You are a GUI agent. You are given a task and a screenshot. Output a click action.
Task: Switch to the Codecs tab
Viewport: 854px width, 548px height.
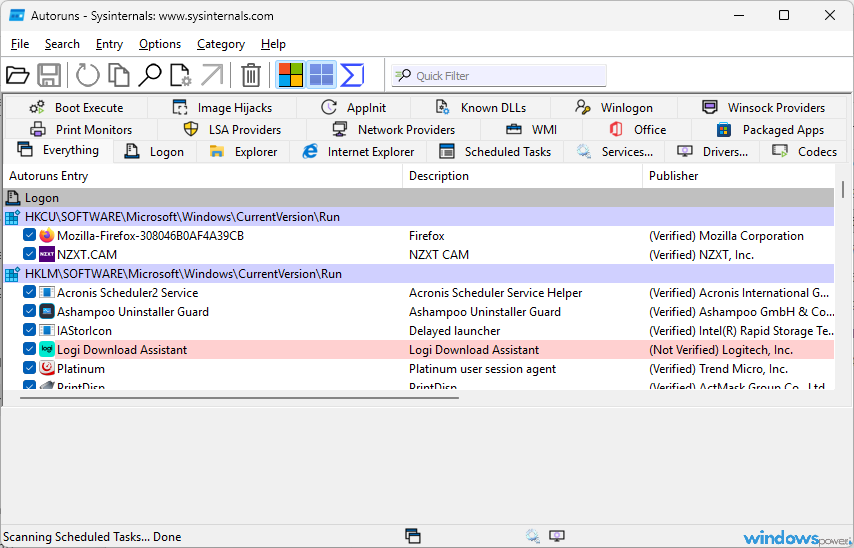pyautogui.click(x=804, y=151)
